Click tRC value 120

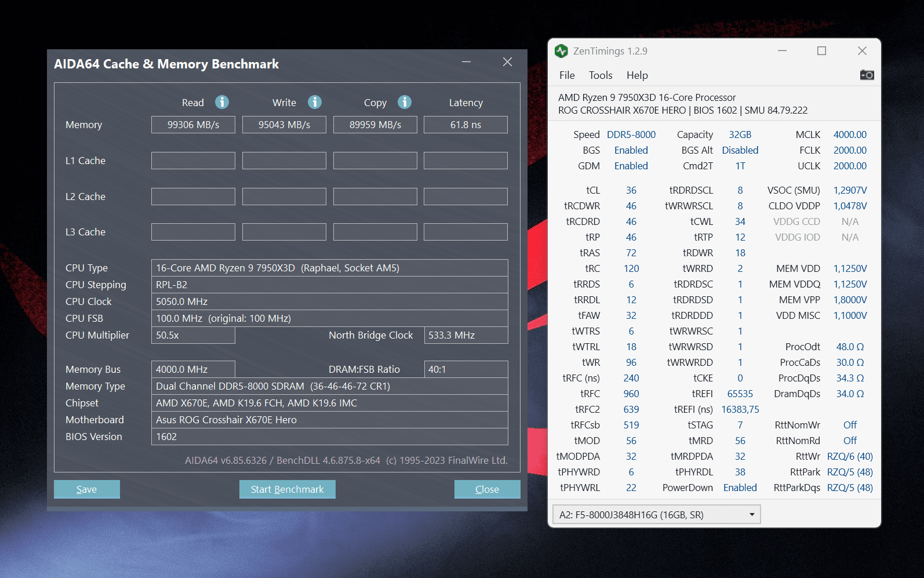pos(631,268)
